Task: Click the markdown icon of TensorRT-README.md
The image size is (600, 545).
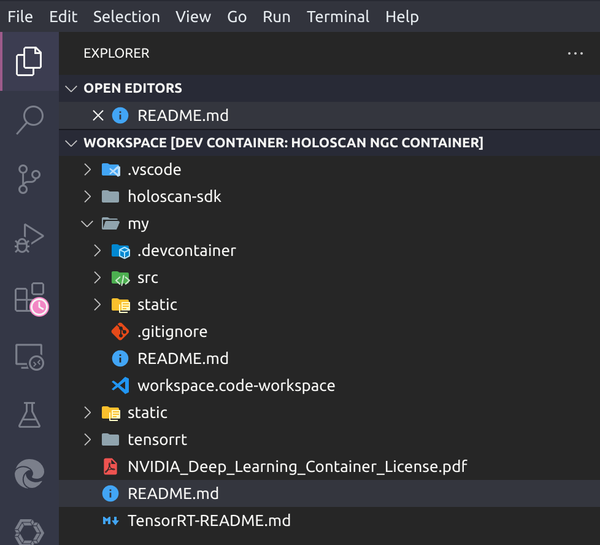Action: [x=111, y=521]
